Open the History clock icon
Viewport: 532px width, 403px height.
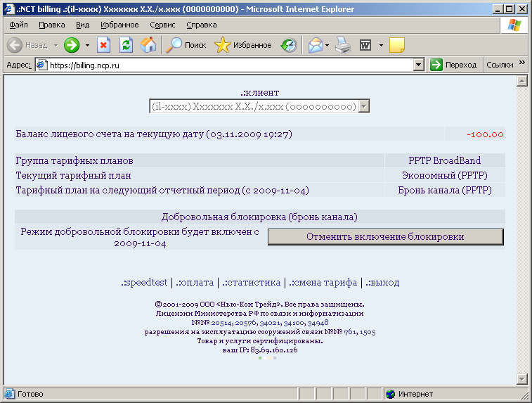pyautogui.click(x=289, y=45)
